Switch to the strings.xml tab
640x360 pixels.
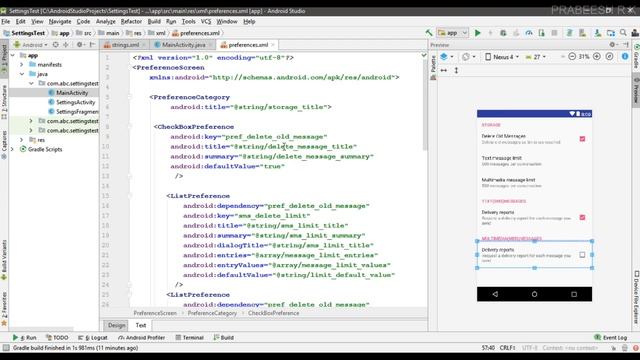click(x=124, y=44)
